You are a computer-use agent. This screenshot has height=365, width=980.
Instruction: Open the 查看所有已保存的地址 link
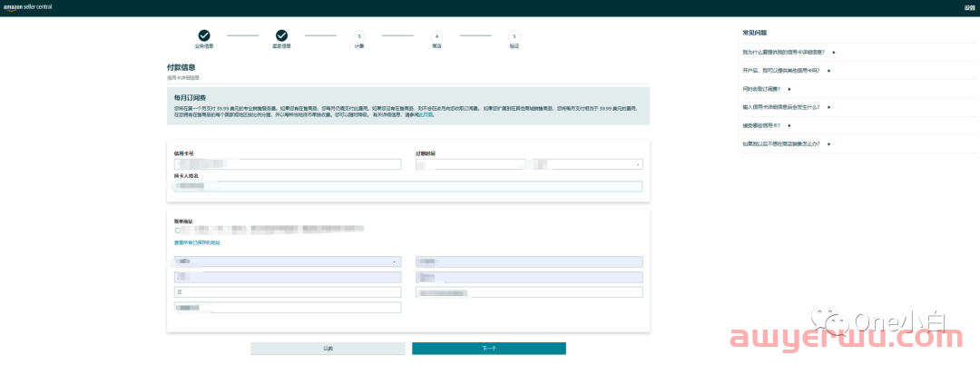(197, 242)
